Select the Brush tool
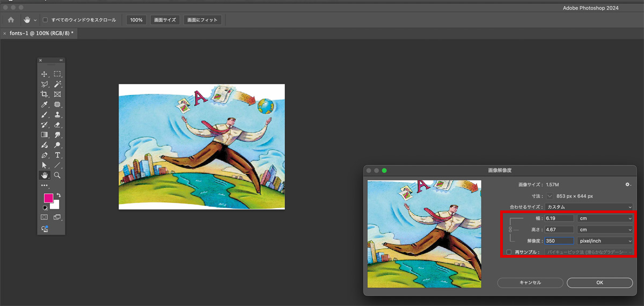Viewport: 644px width, 306px height. pyautogui.click(x=45, y=115)
